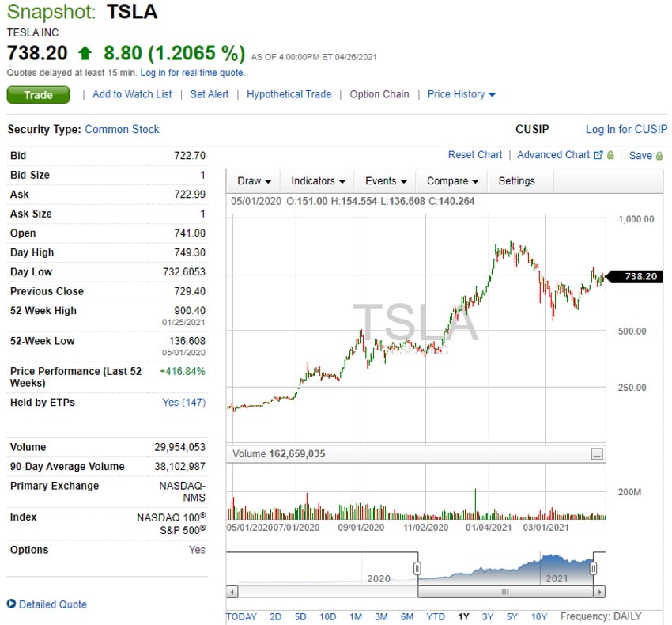This screenshot has width=672, height=625.
Task: Click the Common Stock security type link
Action: 122,129
